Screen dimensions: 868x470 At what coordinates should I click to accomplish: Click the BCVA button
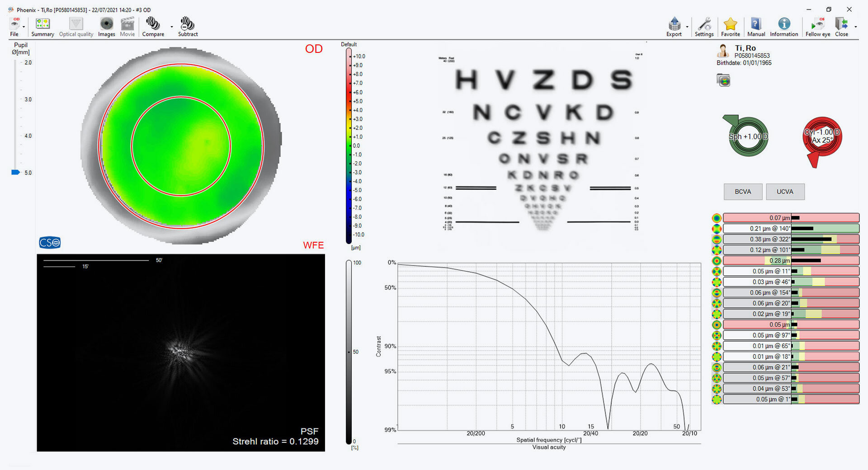click(x=742, y=192)
